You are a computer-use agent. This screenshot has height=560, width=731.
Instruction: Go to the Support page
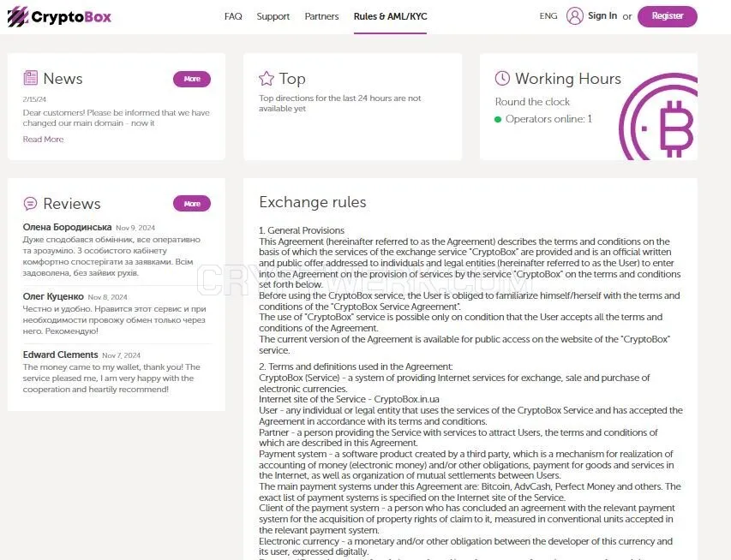point(273,16)
